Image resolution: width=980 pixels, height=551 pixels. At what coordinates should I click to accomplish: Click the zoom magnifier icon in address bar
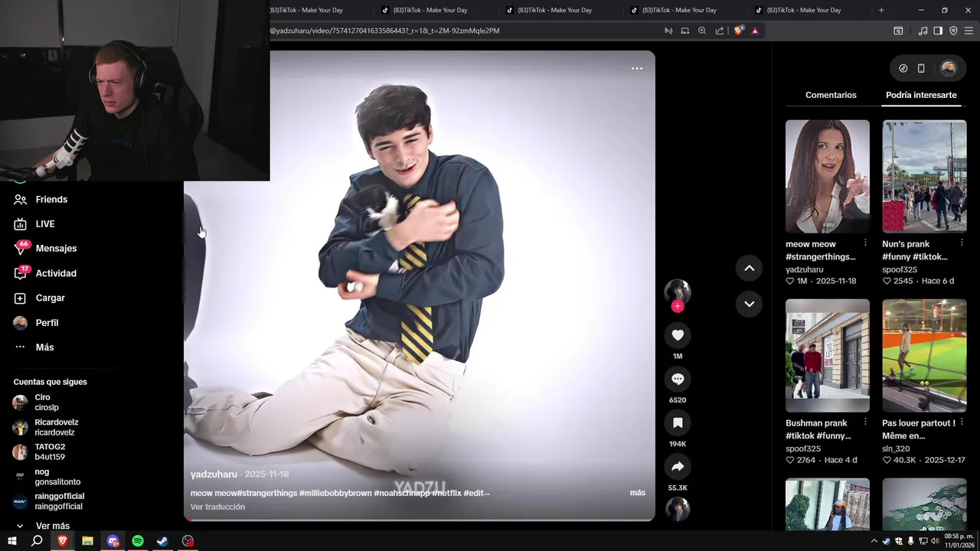702,31
